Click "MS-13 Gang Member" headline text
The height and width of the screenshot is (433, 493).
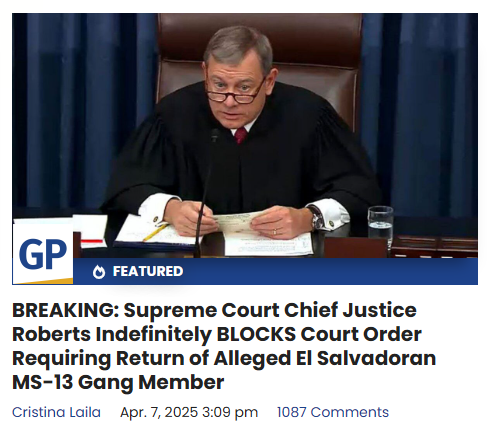(x=118, y=382)
